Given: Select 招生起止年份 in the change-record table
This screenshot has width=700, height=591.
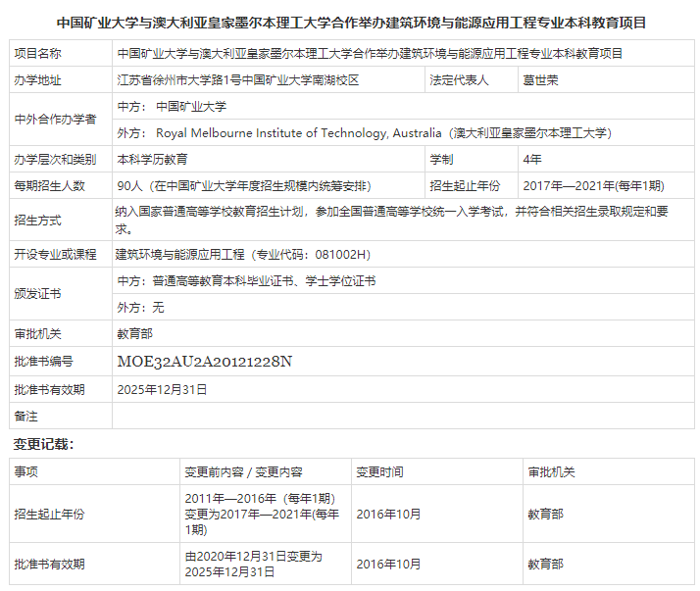Looking at the screenshot, I should (50, 515).
